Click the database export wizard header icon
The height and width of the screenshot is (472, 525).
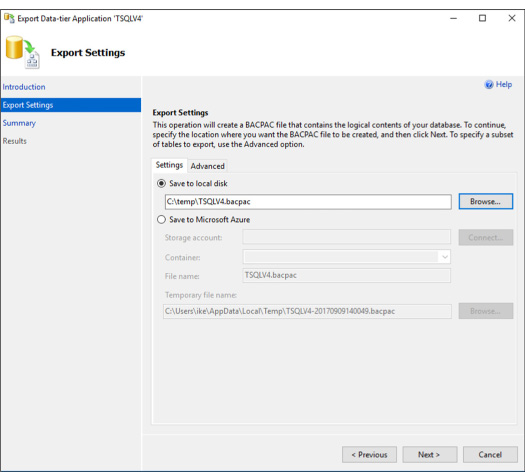pyautogui.click(x=23, y=52)
